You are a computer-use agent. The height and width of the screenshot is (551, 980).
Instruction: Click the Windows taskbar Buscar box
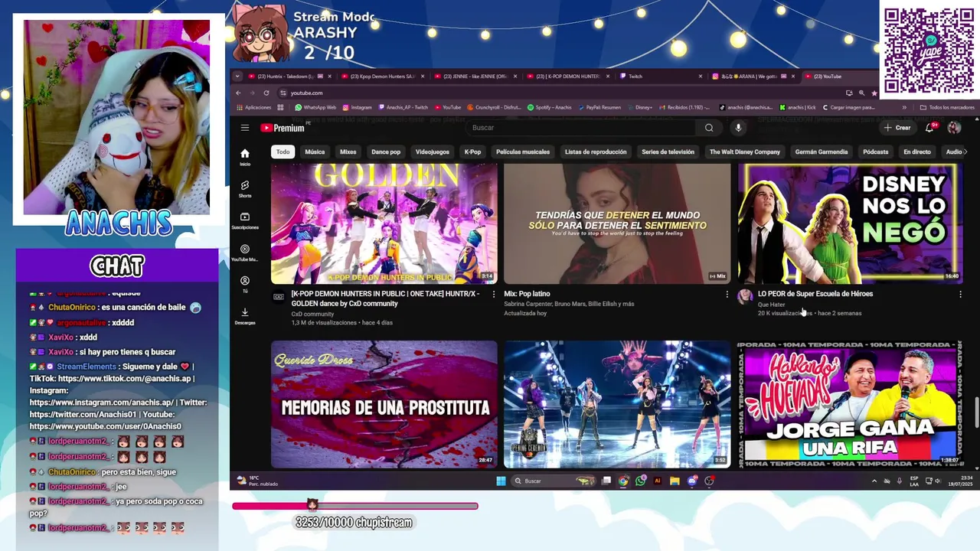point(554,481)
